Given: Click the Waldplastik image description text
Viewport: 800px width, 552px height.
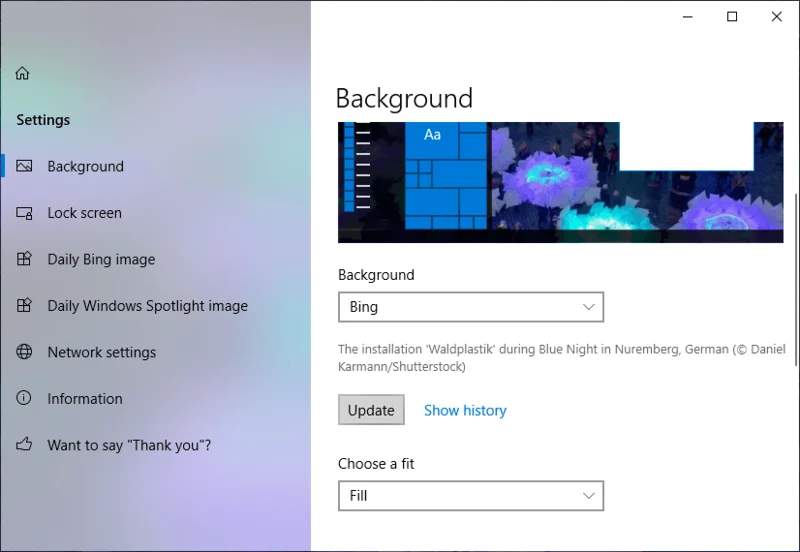Looking at the screenshot, I should tap(562, 358).
